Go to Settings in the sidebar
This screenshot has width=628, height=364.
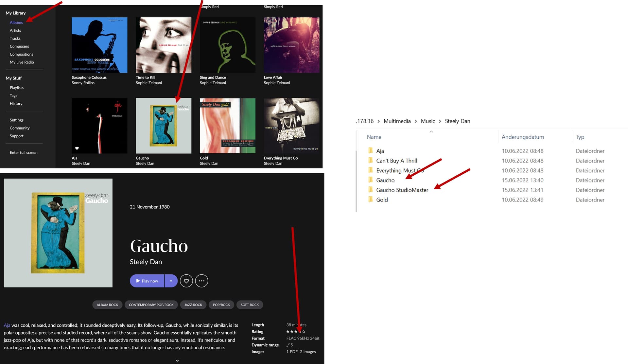[17, 120]
